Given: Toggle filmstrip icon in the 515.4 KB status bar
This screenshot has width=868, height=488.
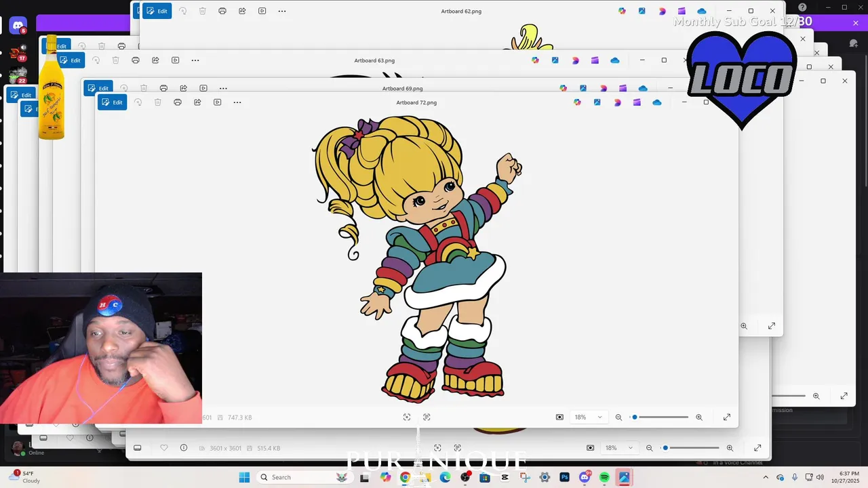Looking at the screenshot, I should pyautogui.click(x=137, y=448).
